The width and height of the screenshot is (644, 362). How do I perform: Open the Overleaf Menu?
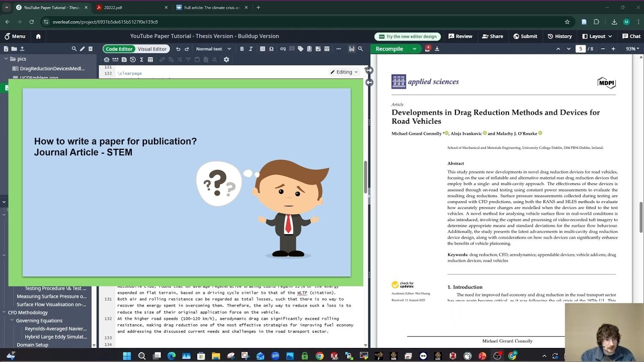(x=15, y=36)
